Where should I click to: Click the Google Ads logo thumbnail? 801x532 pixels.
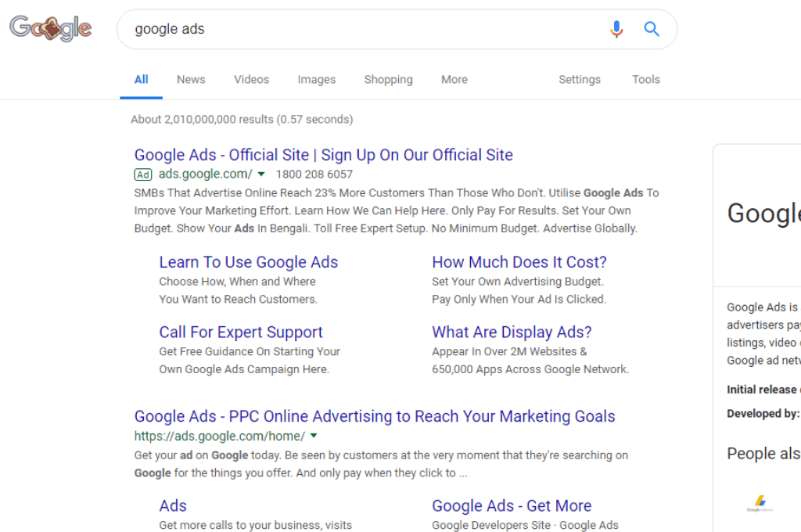[x=760, y=503]
